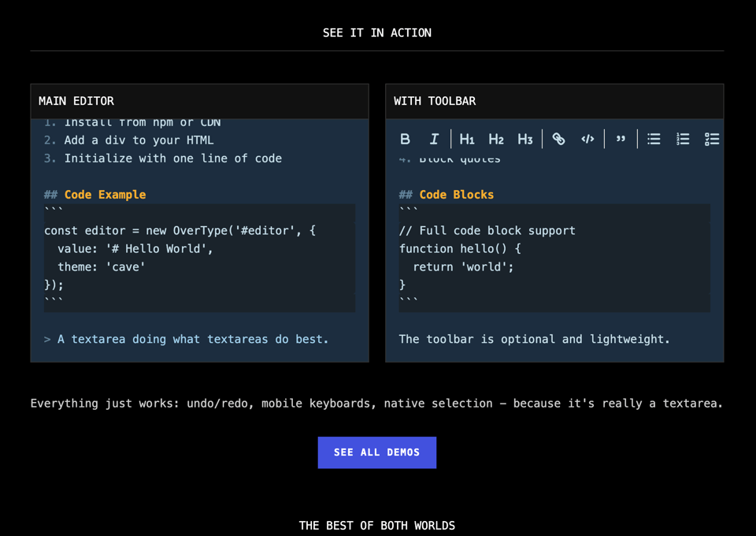This screenshot has height=536, width=756.
Task: Place cursor in the blockquote line about textareas
Action: tap(192, 340)
